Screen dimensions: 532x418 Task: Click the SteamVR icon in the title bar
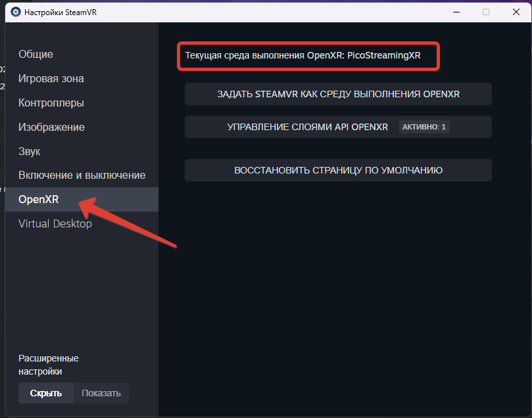click(x=16, y=12)
